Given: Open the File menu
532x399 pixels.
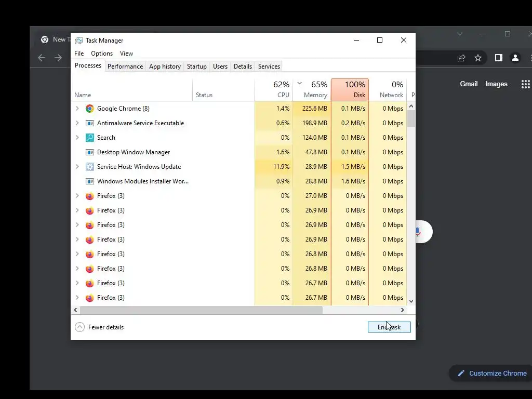Looking at the screenshot, I should [x=79, y=54].
